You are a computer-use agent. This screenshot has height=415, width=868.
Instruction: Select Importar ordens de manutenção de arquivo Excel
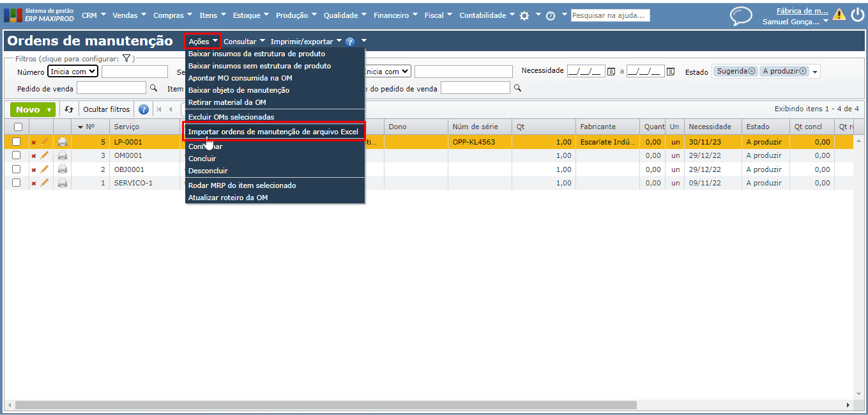(273, 132)
